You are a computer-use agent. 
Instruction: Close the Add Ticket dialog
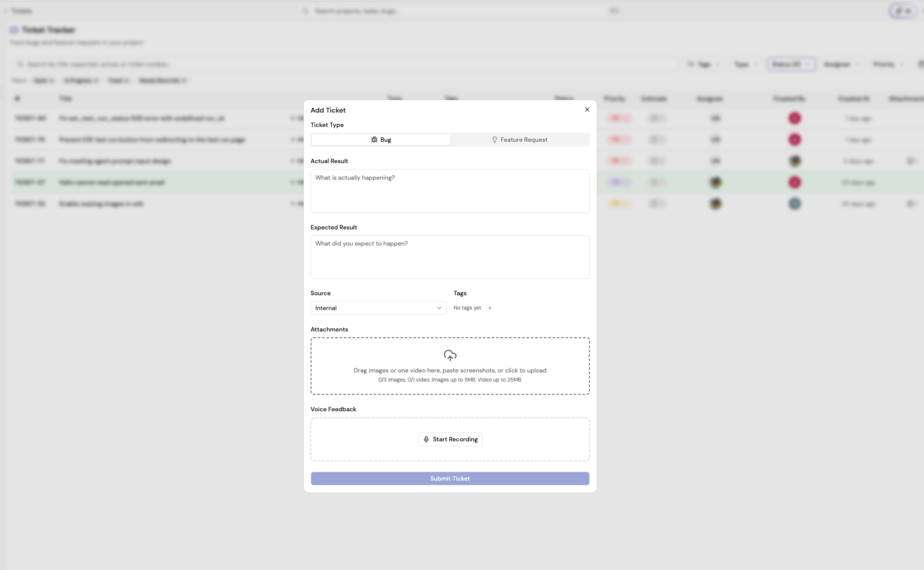pyautogui.click(x=587, y=109)
